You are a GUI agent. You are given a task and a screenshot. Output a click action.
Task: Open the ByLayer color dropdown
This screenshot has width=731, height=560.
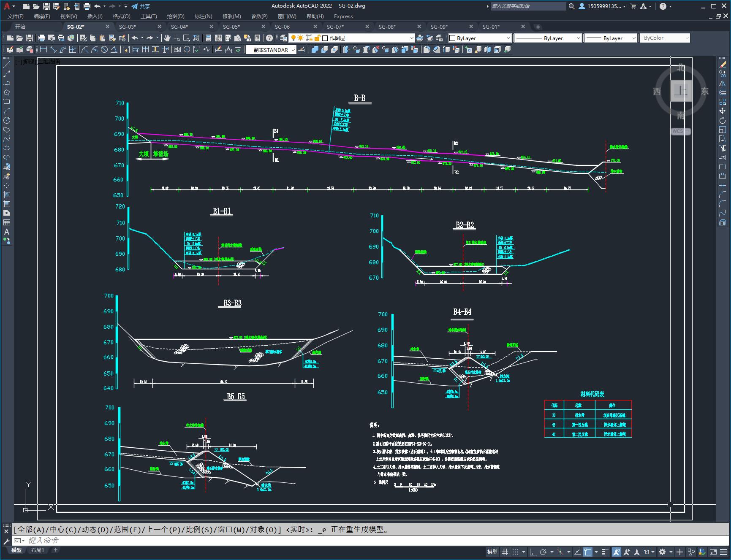[x=480, y=38]
